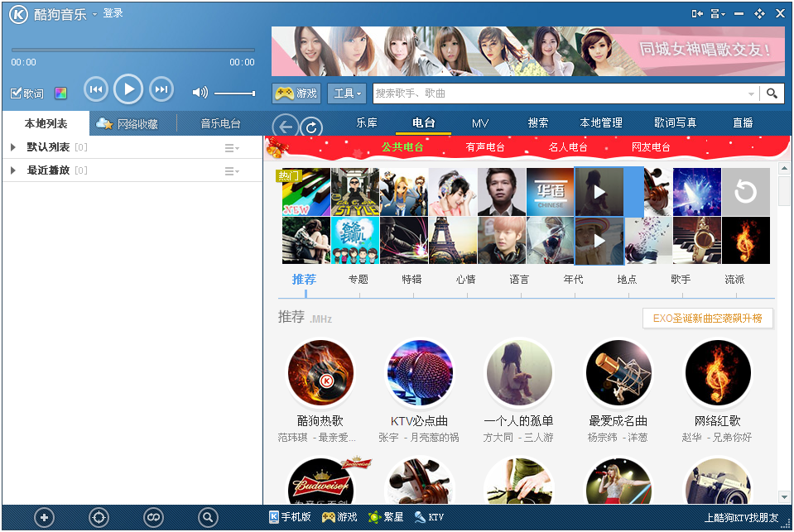The image size is (794, 532).
Task: Open the Eiffel Tower station thumbnail
Action: 453,241
